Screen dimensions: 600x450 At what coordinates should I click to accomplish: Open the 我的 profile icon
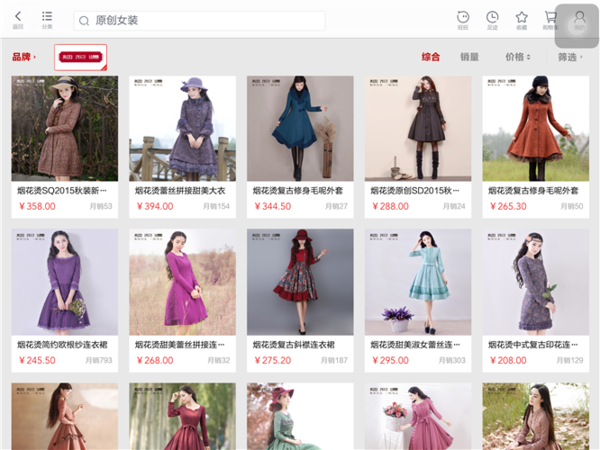coord(579,17)
